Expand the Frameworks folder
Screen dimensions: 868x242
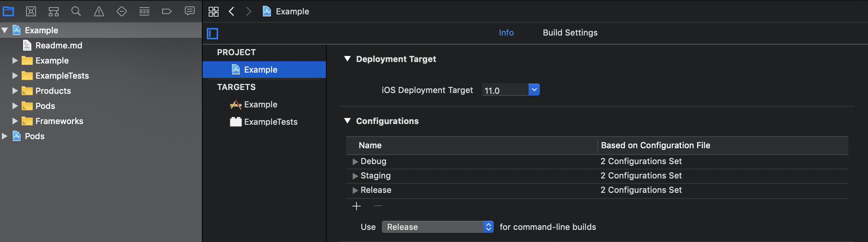click(15, 121)
